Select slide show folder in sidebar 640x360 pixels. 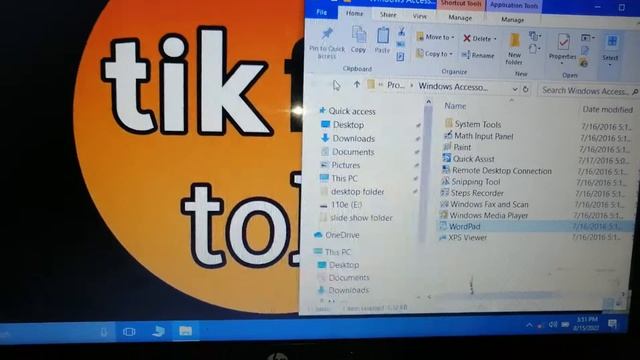point(361,218)
